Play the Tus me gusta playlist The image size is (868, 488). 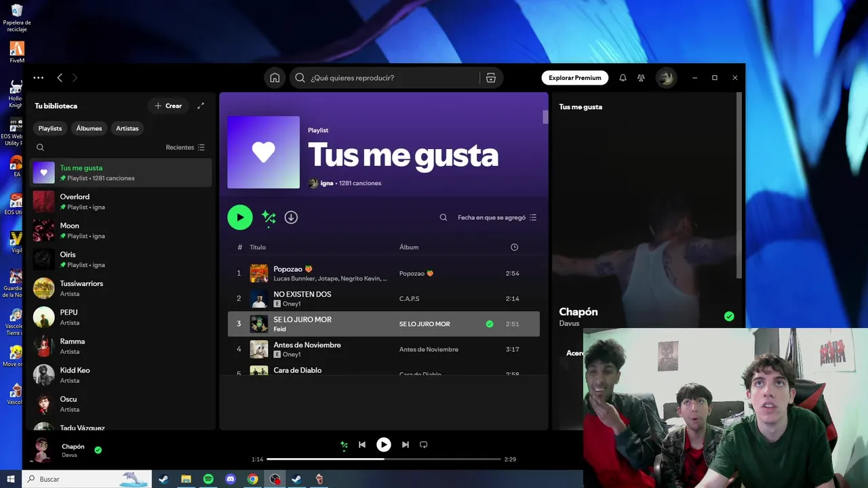[240, 218]
